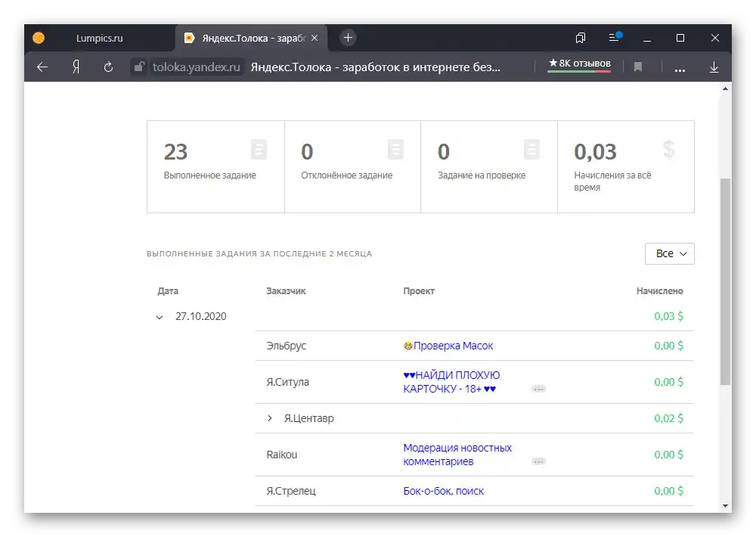Expand the Я.Центавр row
This screenshot has height=537, width=756.
(270, 418)
